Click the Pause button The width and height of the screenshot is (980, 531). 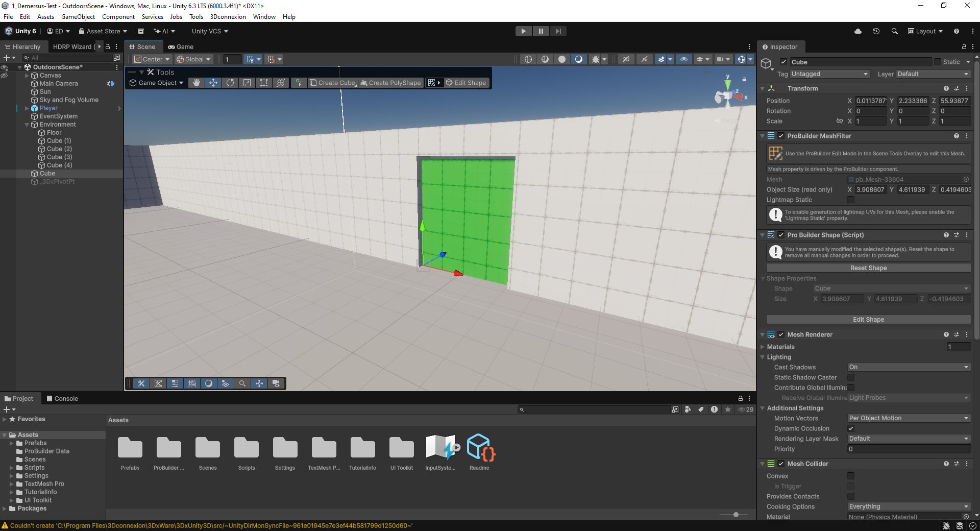pyautogui.click(x=541, y=31)
